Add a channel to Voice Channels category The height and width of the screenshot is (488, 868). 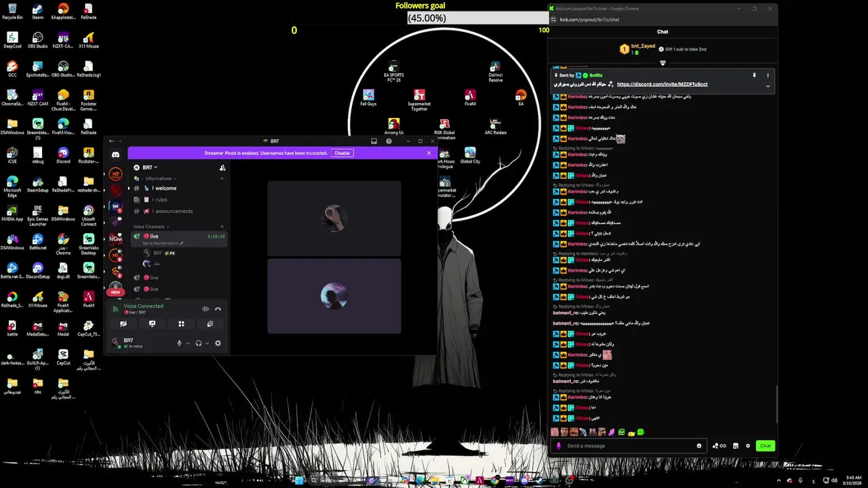[222, 226]
